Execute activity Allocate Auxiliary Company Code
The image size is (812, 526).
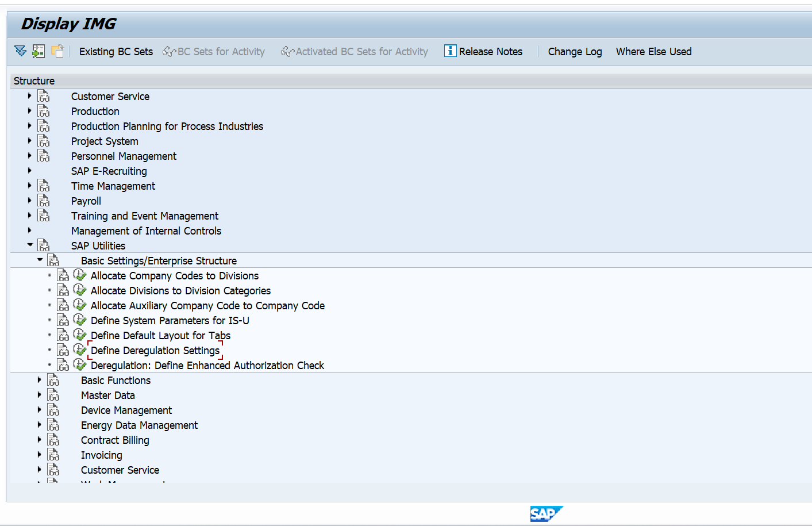coord(80,305)
